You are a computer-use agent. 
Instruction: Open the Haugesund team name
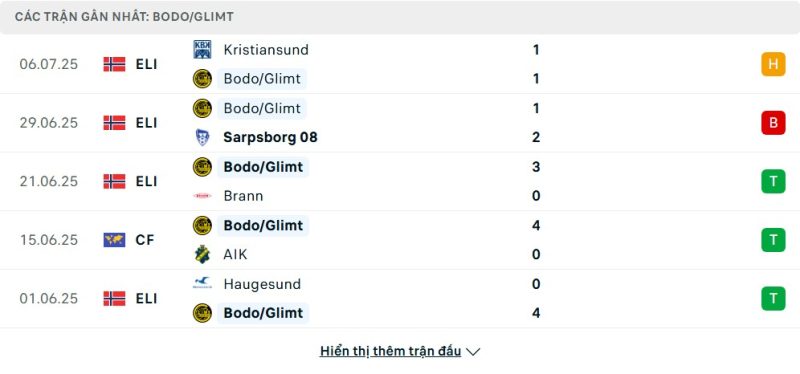(x=262, y=284)
